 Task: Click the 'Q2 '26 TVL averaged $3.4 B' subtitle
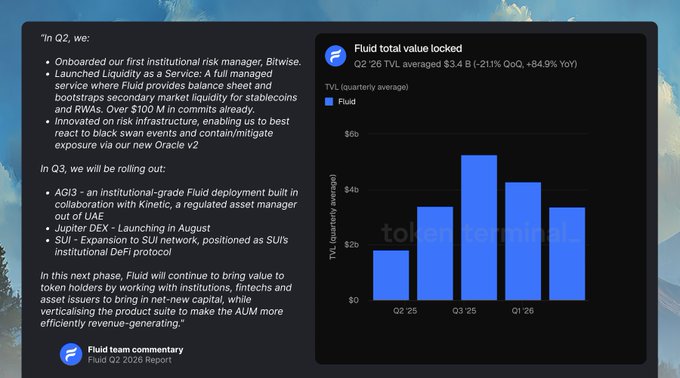pos(465,64)
